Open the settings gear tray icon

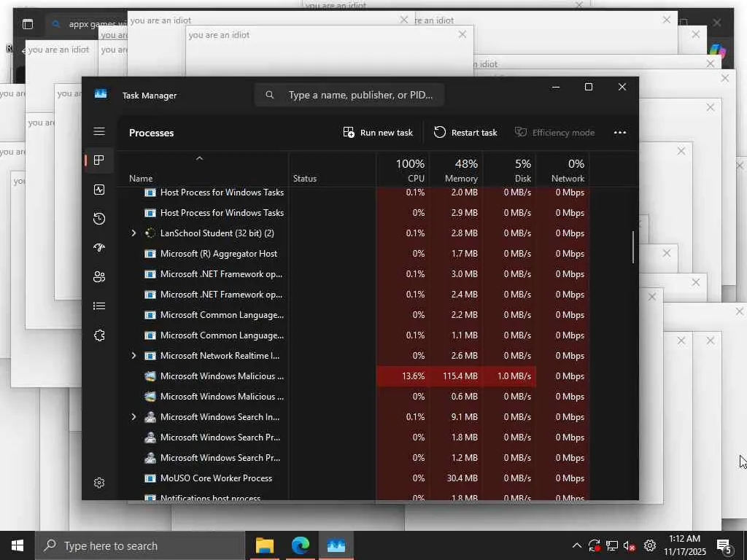pos(650,545)
